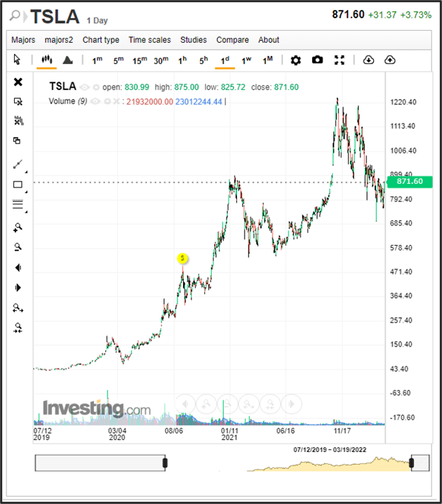Take a chart snapshot with camera

tap(317, 60)
